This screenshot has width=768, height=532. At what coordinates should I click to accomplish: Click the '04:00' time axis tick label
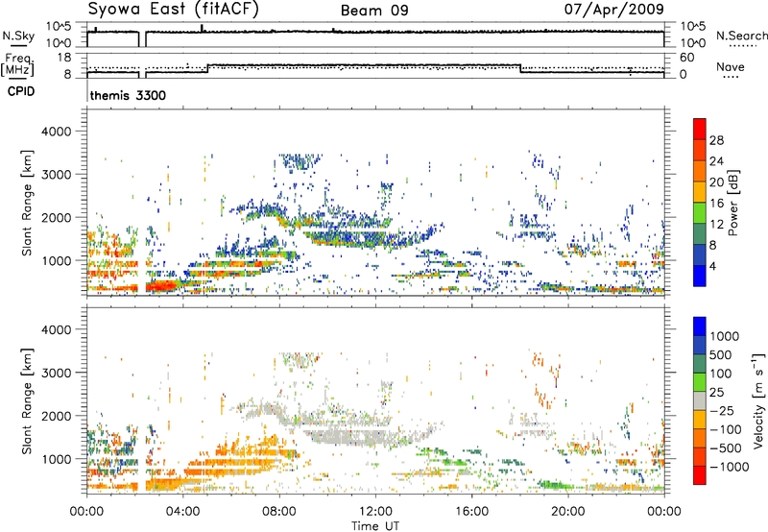coord(183,512)
